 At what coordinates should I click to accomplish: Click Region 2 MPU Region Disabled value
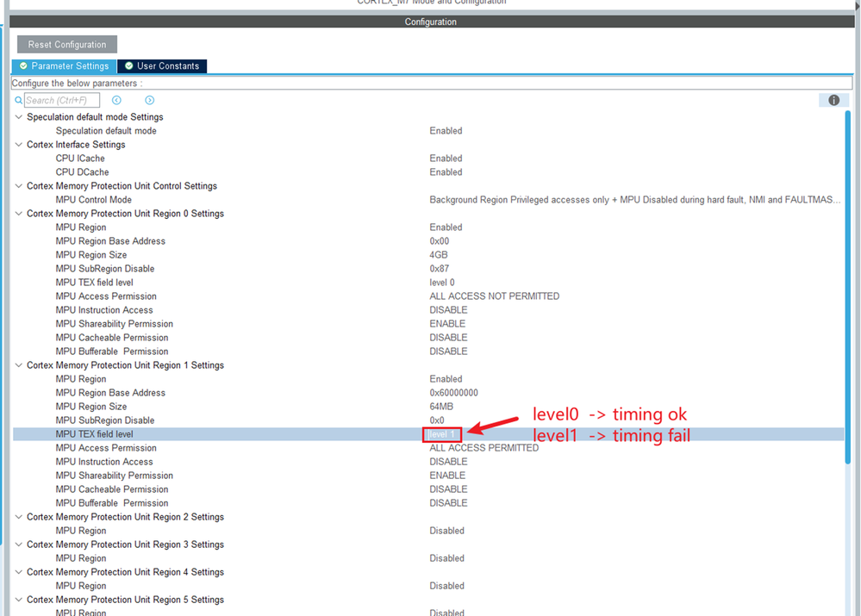[x=447, y=531]
